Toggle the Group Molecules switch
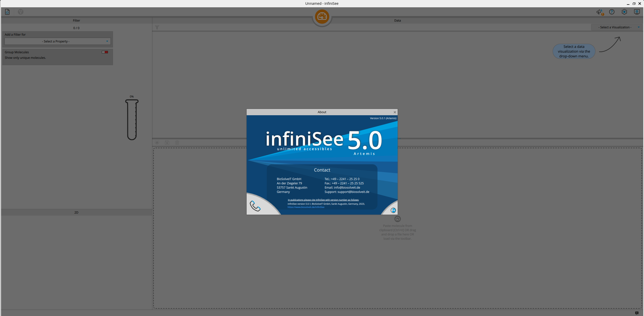This screenshot has height=316, width=644. (105, 52)
